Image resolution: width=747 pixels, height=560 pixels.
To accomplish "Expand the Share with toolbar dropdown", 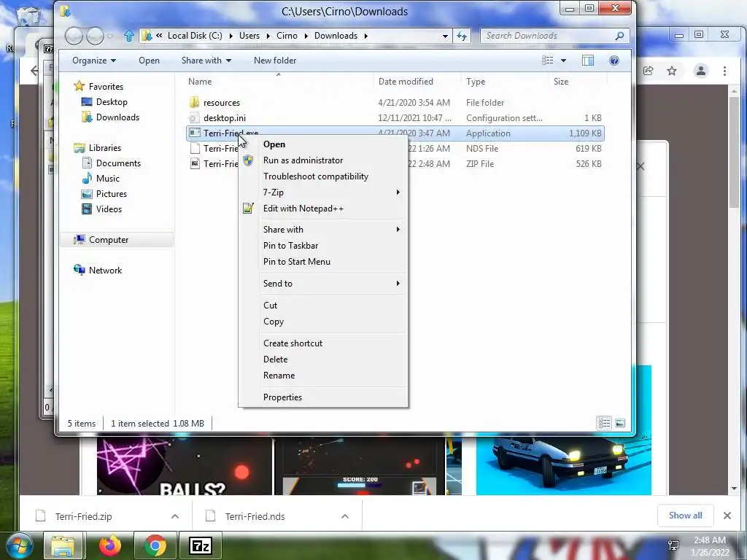I will click(x=206, y=61).
